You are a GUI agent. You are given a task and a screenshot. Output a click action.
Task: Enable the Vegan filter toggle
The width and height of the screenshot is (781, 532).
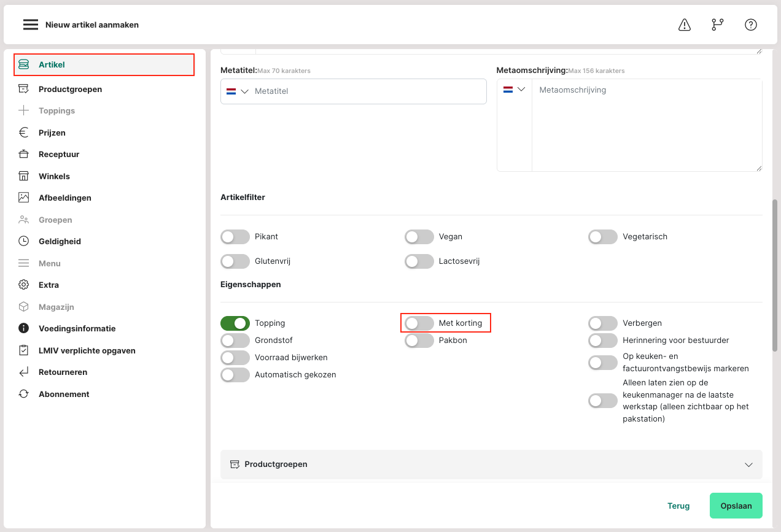(x=419, y=237)
